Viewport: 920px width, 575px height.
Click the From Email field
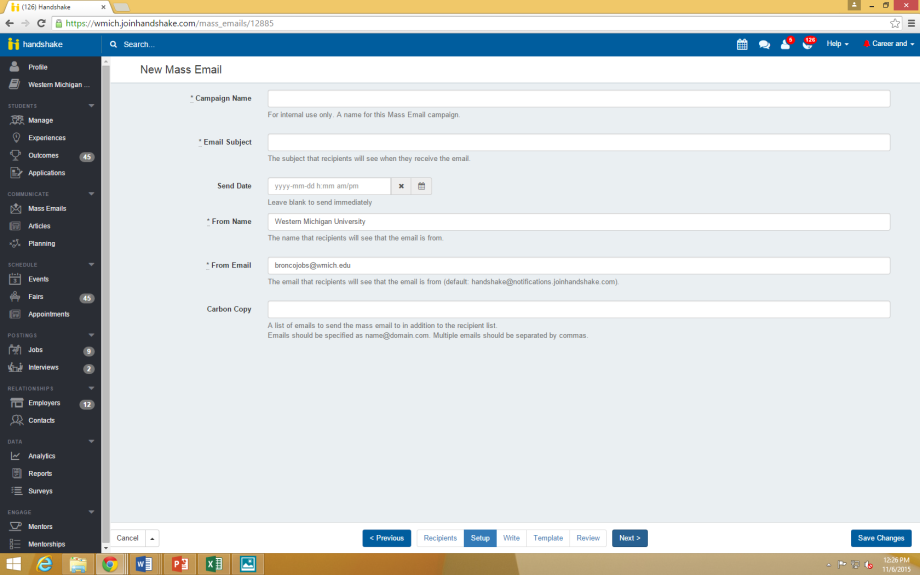tap(579, 265)
